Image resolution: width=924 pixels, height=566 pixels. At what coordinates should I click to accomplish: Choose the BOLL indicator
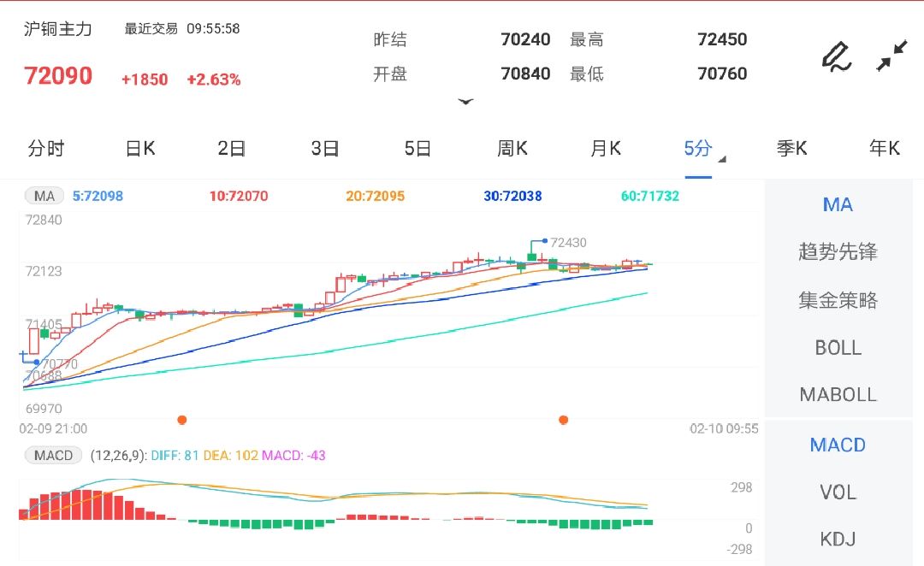[x=838, y=348]
